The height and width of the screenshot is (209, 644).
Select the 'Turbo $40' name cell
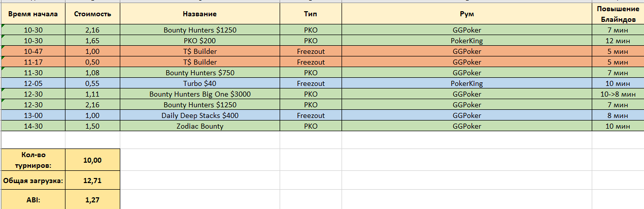[x=200, y=83]
